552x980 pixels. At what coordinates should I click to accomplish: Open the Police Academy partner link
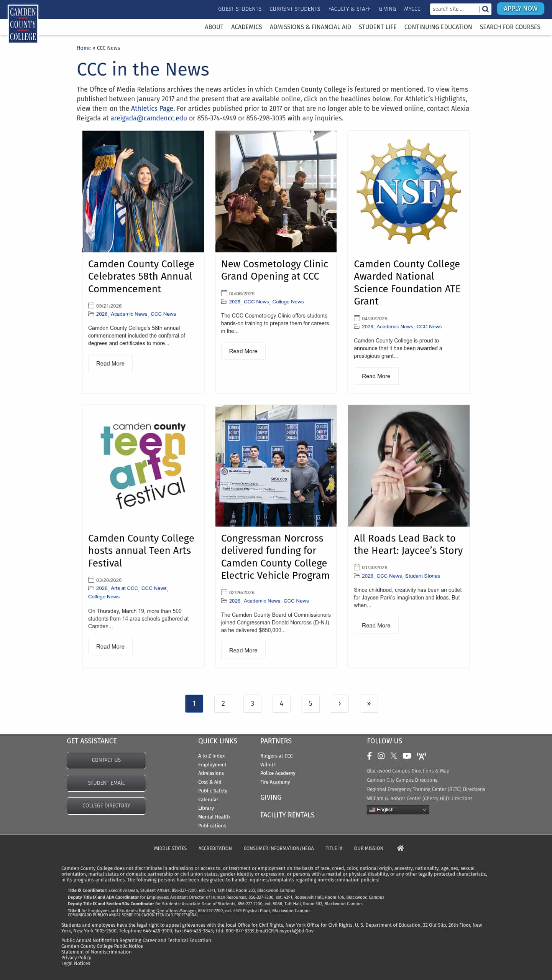278,773
